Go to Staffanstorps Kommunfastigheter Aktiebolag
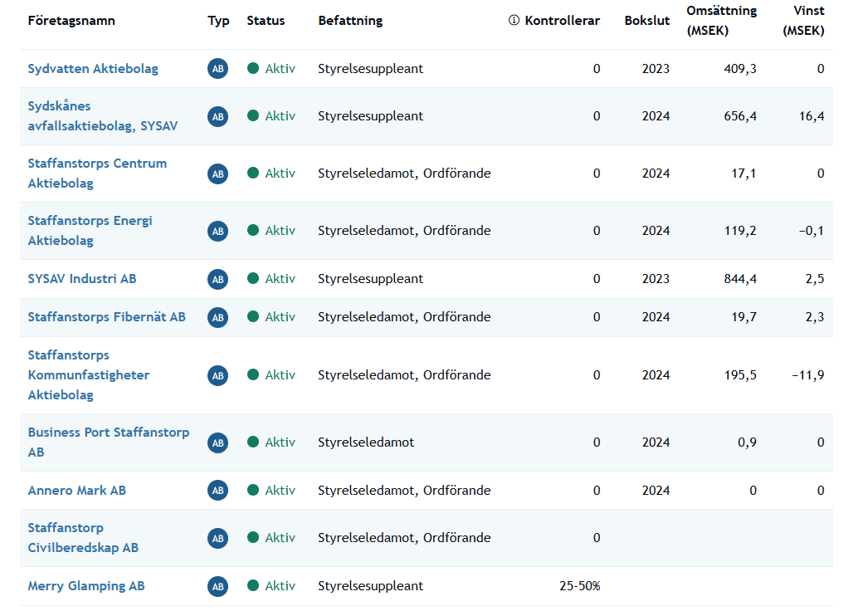 (x=89, y=375)
